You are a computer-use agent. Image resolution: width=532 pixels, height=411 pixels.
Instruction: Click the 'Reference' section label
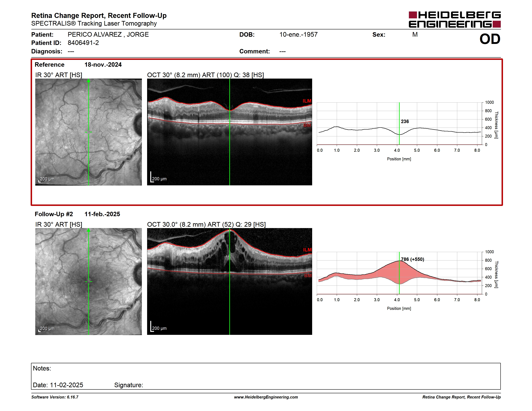[49, 64]
